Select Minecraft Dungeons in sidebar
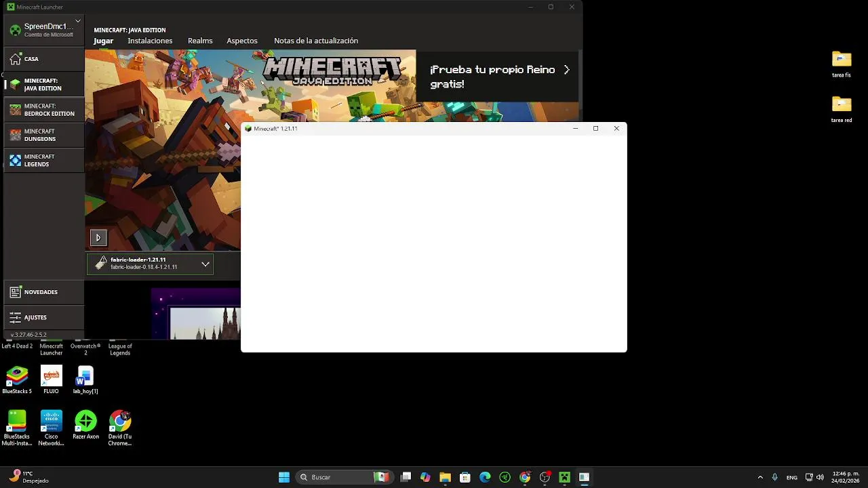 tap(43, 135)
